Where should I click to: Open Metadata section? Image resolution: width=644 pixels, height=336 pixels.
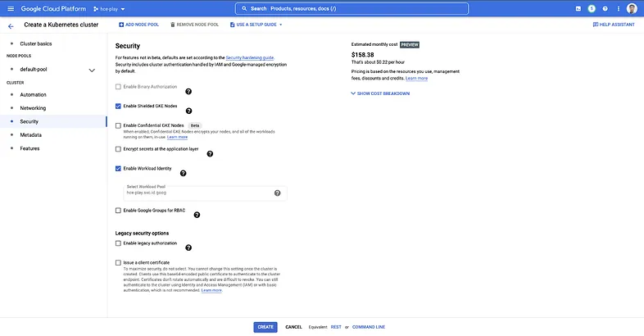(x=31, y=134)
